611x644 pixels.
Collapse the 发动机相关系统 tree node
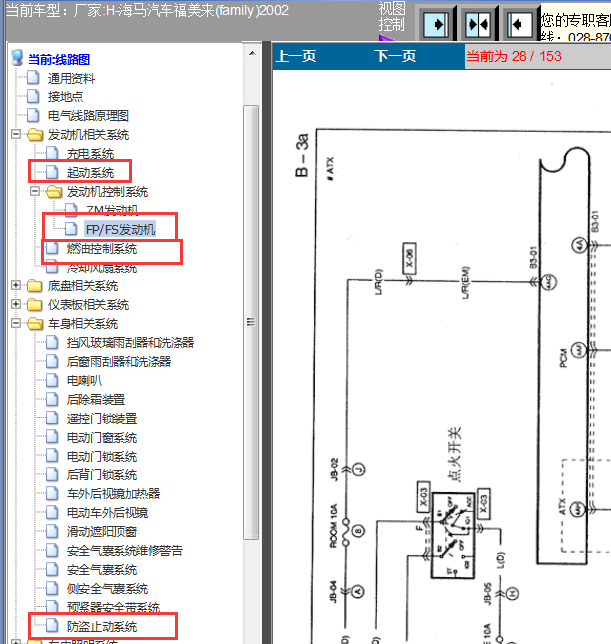16,134
